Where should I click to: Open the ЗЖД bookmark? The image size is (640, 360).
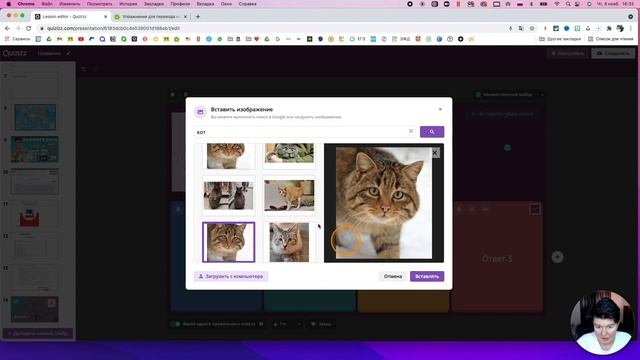[401, 39]
